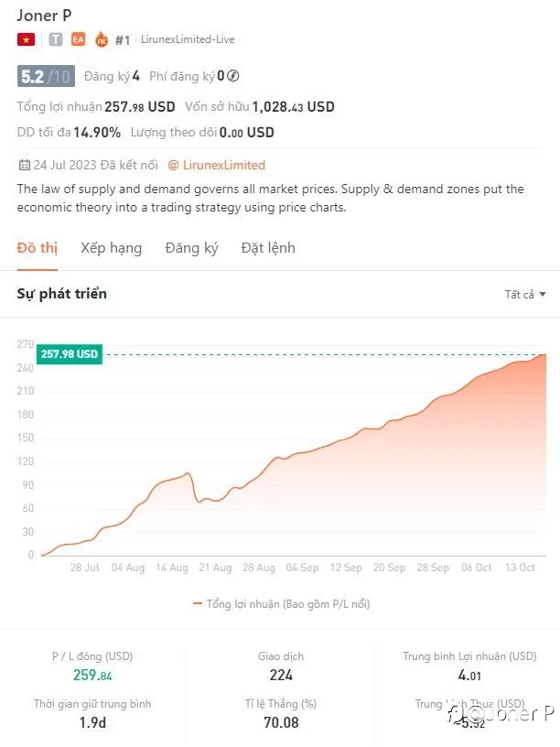Click the orange EA badge icon
This screenshot has width=560, height=747.
(78, 39)
